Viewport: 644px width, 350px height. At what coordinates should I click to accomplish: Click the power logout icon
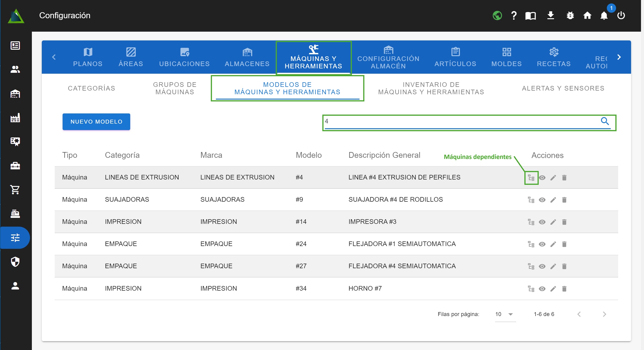[x=621, y=15]
